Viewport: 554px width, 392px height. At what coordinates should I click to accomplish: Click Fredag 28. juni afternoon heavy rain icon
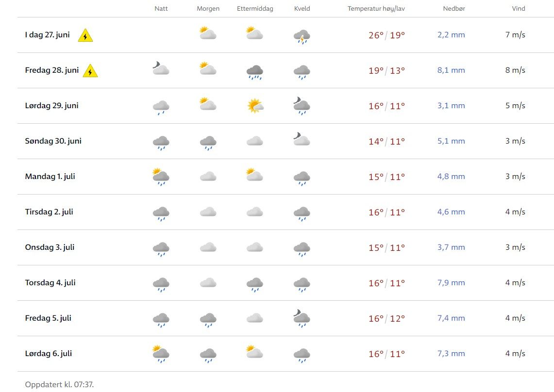pos(255,71)
